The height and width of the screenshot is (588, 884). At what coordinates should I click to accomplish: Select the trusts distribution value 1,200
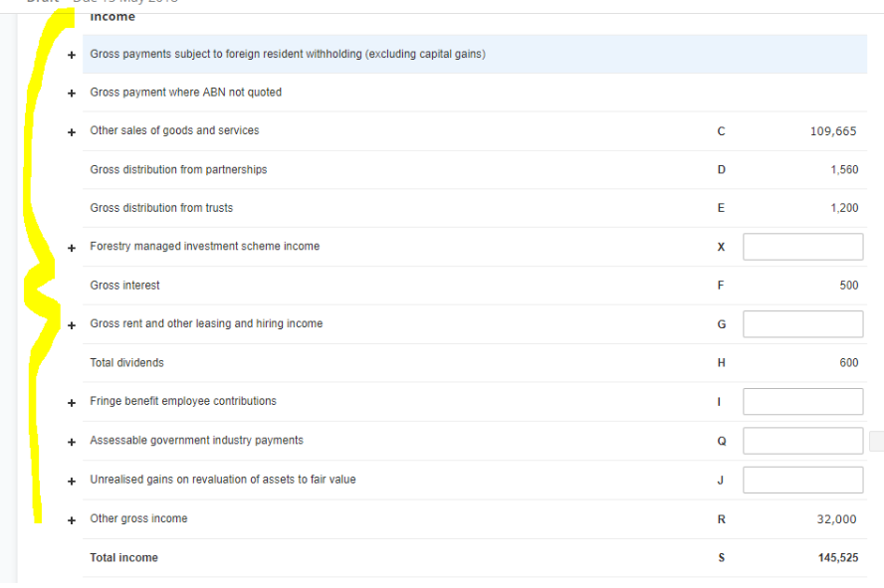(x=844, y=208)
